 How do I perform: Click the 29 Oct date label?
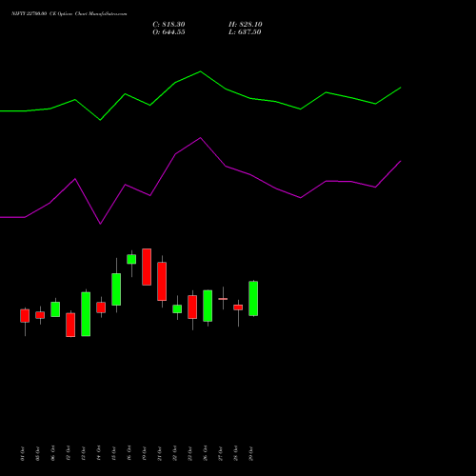click(x=250, y=454)
